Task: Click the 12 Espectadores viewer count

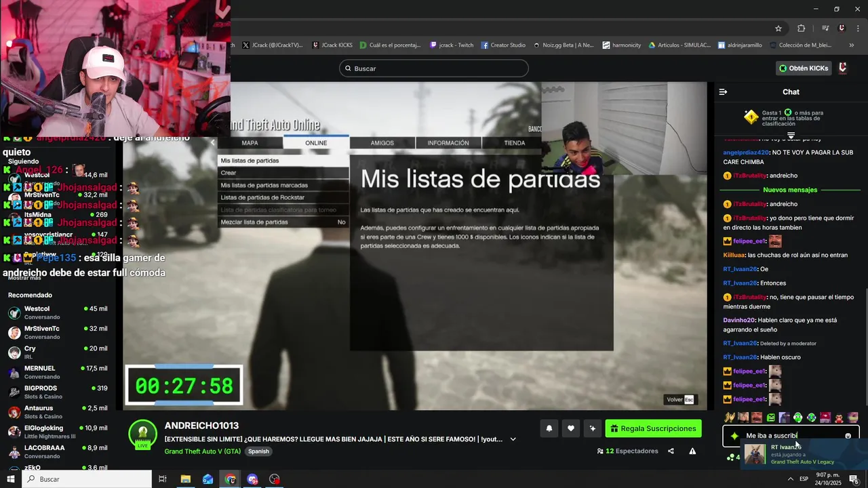Action: click(627, 451)
